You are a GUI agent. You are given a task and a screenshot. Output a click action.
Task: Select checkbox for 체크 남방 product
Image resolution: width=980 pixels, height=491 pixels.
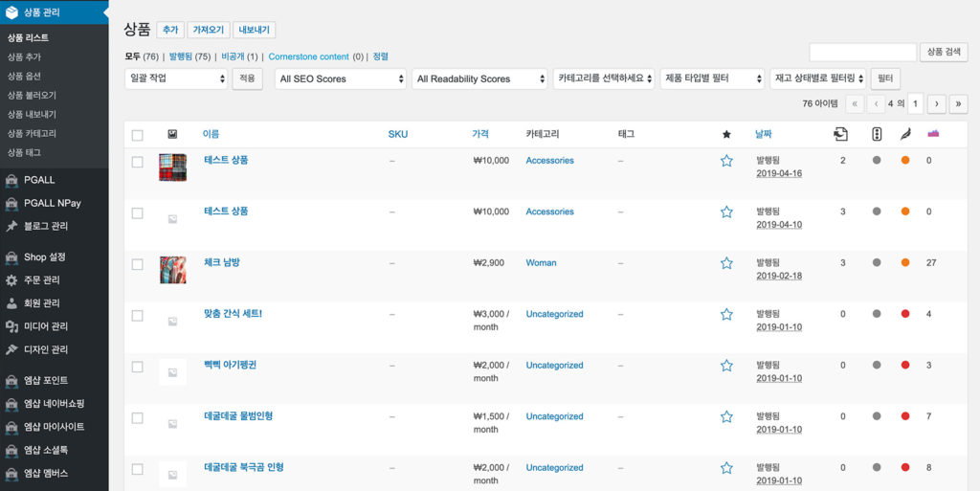coord(138,264)
